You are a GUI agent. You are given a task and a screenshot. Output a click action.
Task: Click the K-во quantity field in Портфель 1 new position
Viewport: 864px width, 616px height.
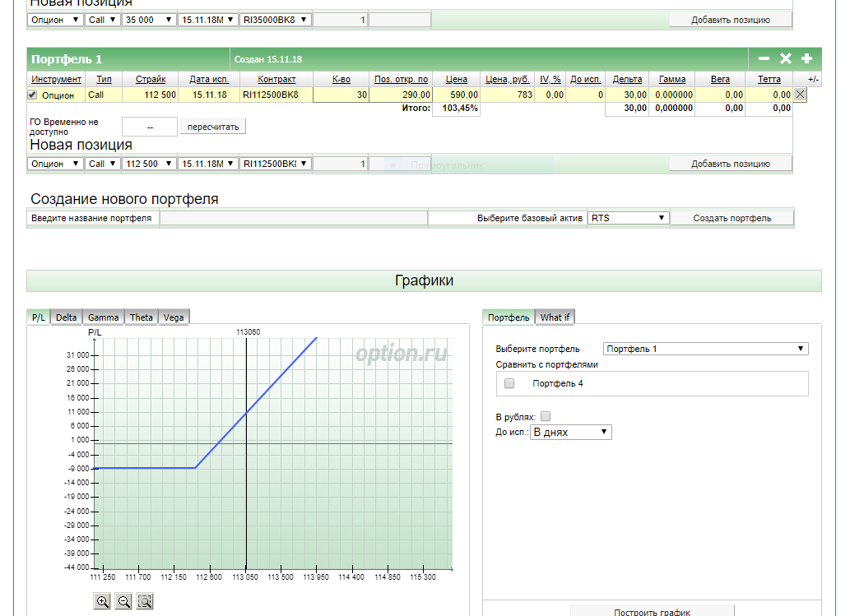tap(340, 164)
